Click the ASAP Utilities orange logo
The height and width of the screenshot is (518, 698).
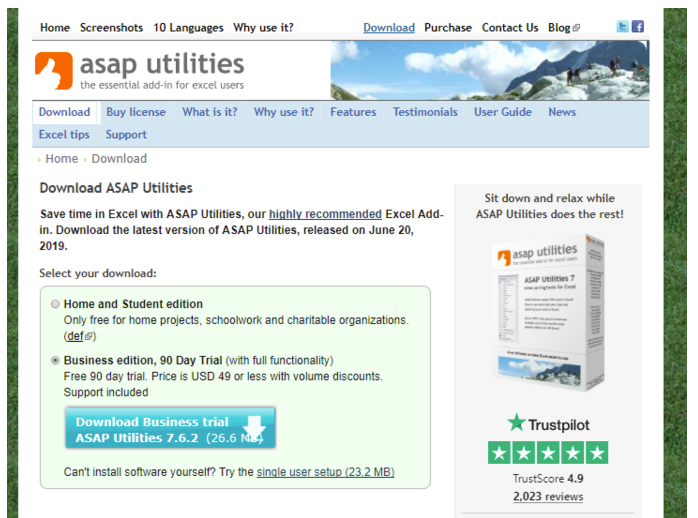coord(53,70)
